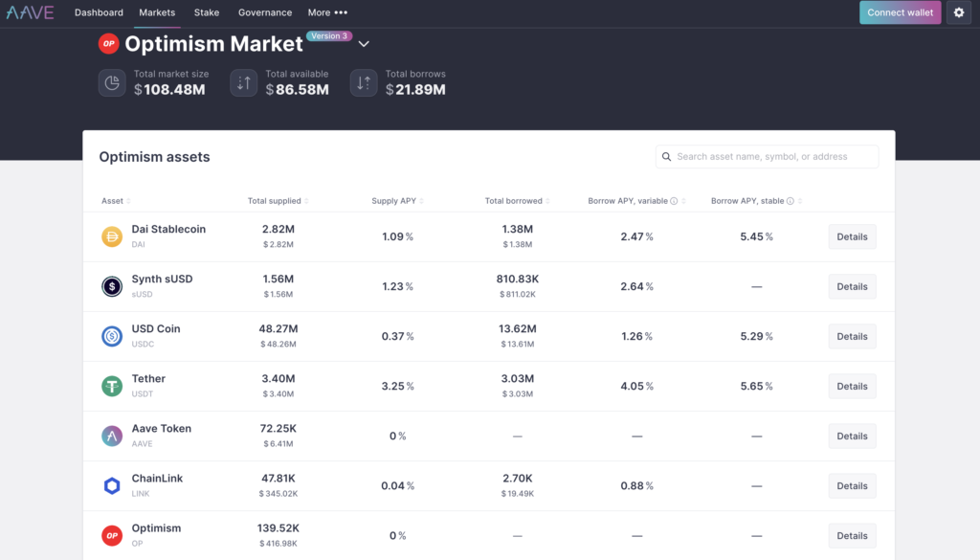Expand the Optimism Market selector chevron
Screen dimensions: 980x560
point(364,44)
